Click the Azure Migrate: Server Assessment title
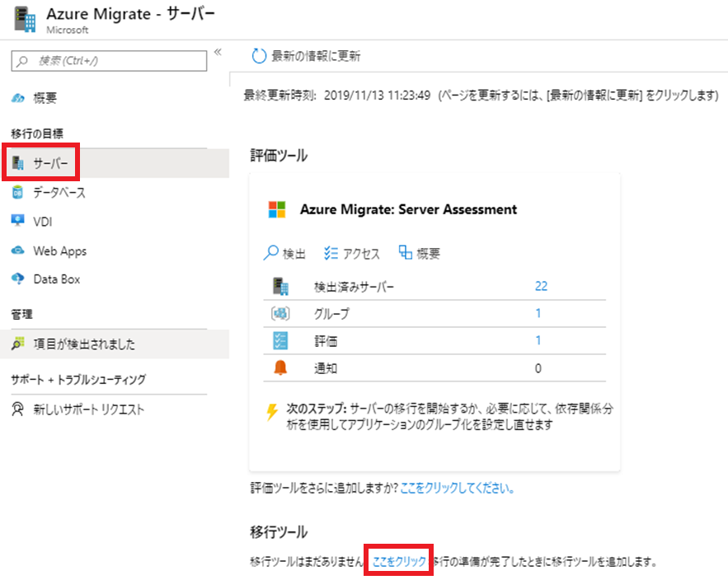Viewport: 728px width, 580px height. point(408,209)
